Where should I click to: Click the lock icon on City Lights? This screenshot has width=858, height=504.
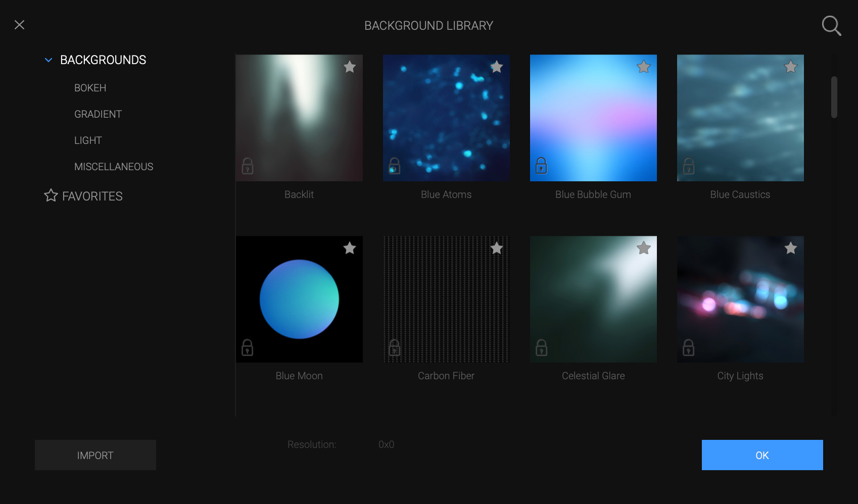689,347
